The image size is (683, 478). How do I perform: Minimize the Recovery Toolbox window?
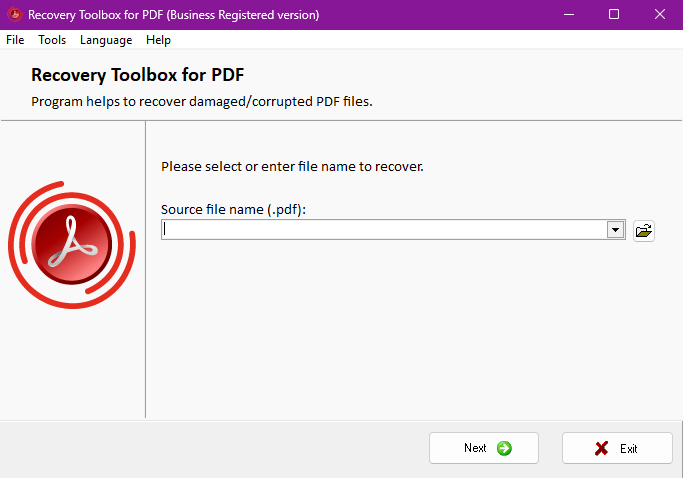pos(568,15)
